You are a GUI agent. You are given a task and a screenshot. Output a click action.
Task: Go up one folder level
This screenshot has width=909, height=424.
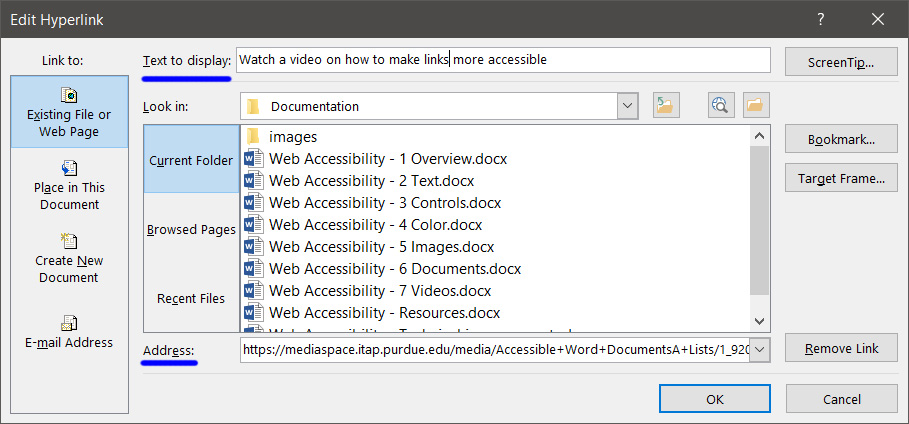(x=664, y=106)
